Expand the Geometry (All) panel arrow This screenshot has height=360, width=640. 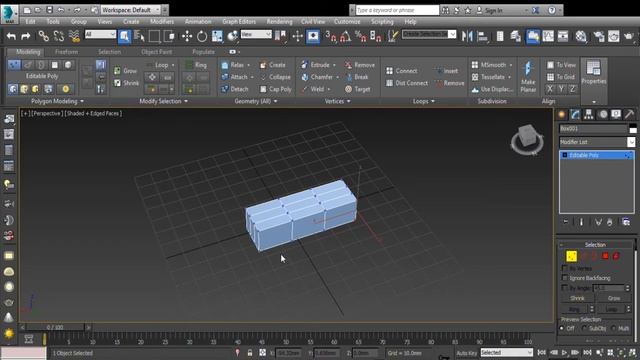276,101
